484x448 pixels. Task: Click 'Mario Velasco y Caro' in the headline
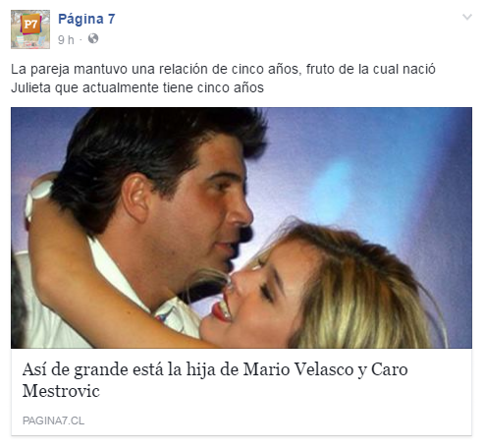point(325,370)
